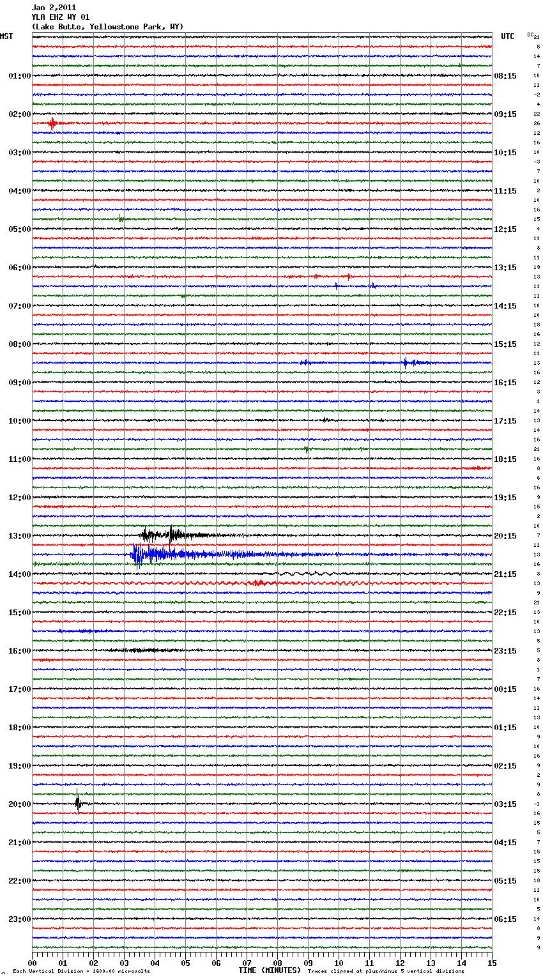Click the '18:00' MST time label
Image resolution: width=543 pixels, height=980 pixels.
[x=20, y=728]
